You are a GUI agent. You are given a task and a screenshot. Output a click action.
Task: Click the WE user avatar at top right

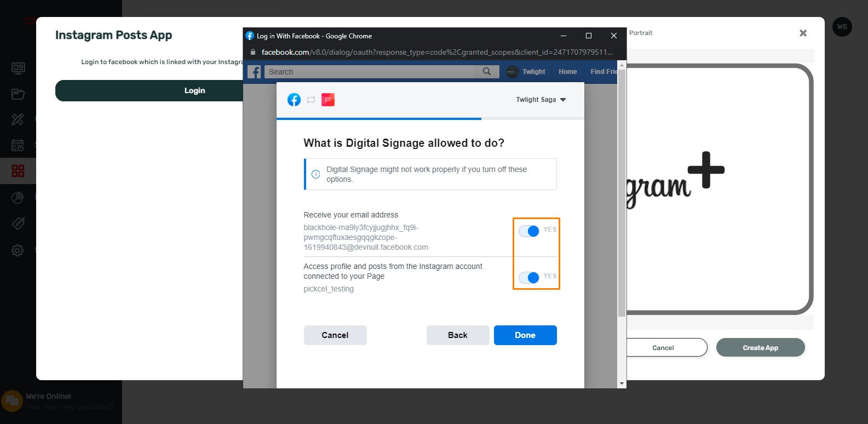842,27
